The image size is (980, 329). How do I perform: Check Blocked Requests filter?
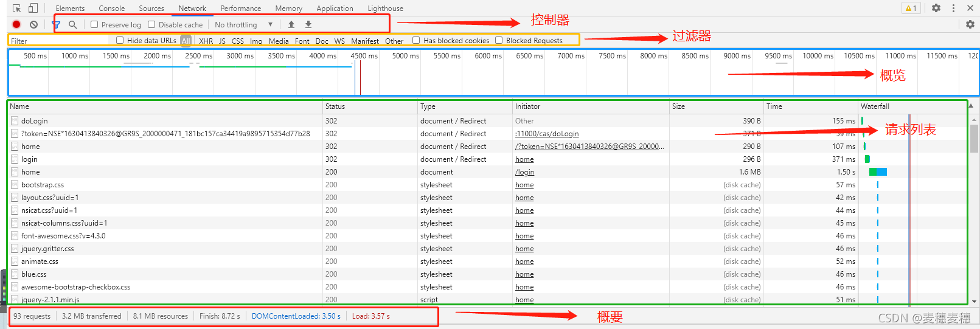pyautogui.click(x=499, y=40)
